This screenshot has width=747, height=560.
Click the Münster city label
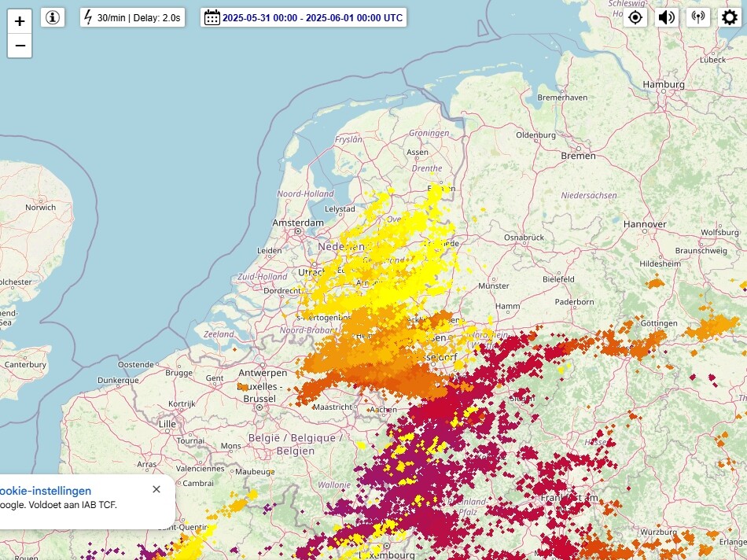point(494,286)
